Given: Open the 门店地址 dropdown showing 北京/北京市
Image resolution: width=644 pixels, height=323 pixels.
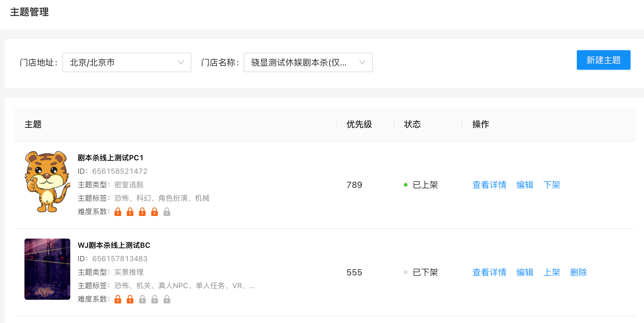Looking at the screenshot, I should (x=127, y=62).
